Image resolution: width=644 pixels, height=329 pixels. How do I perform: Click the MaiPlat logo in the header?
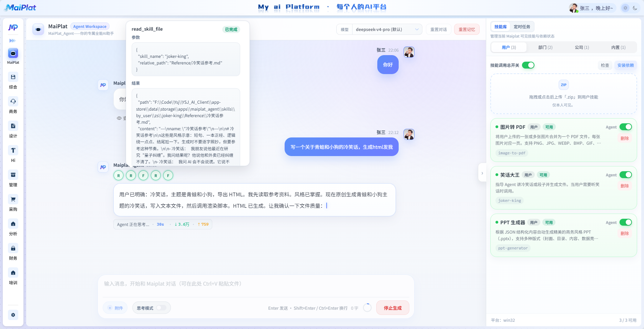(x=20, y=8)
